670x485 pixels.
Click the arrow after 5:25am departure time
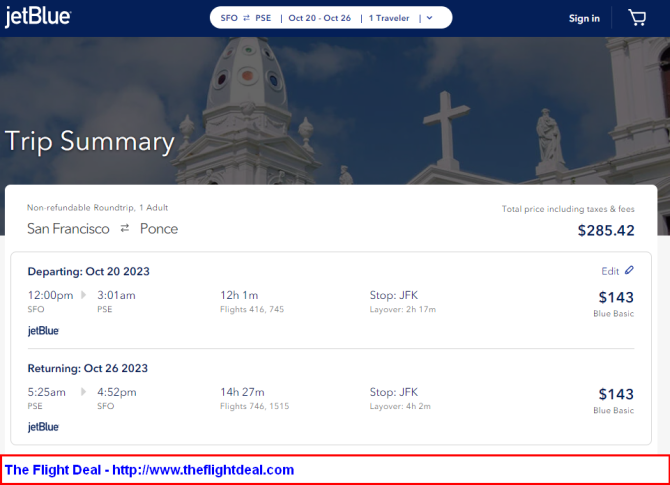tap(84, 392)
